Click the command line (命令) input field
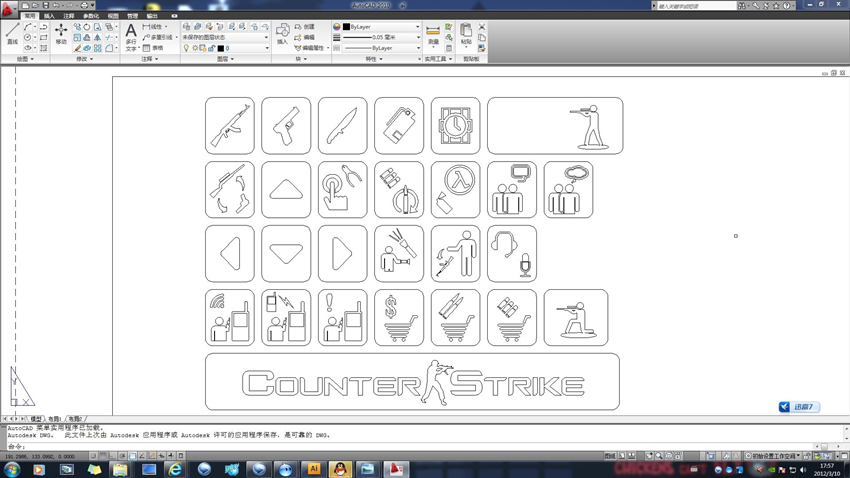This screenshot has height=478, width=850. tap(423, 447)
